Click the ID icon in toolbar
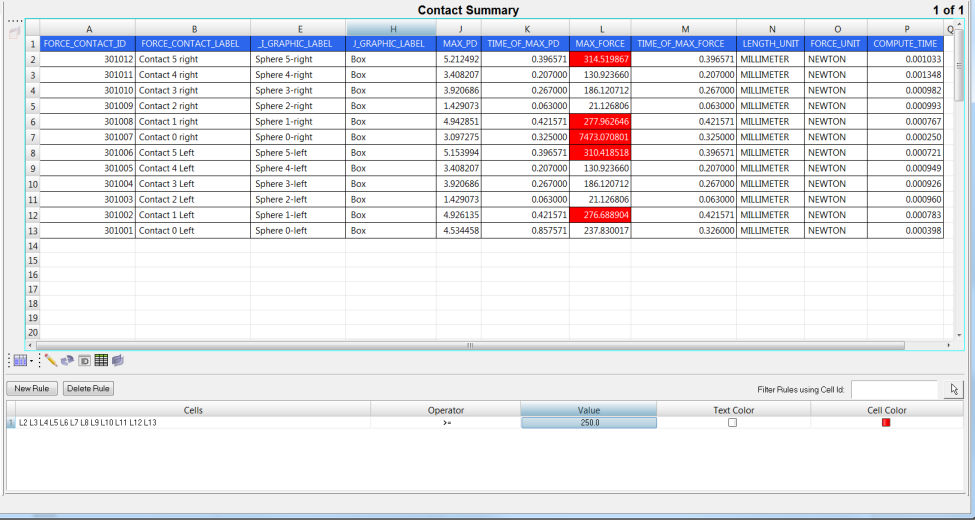 click(x=85, y=360)
